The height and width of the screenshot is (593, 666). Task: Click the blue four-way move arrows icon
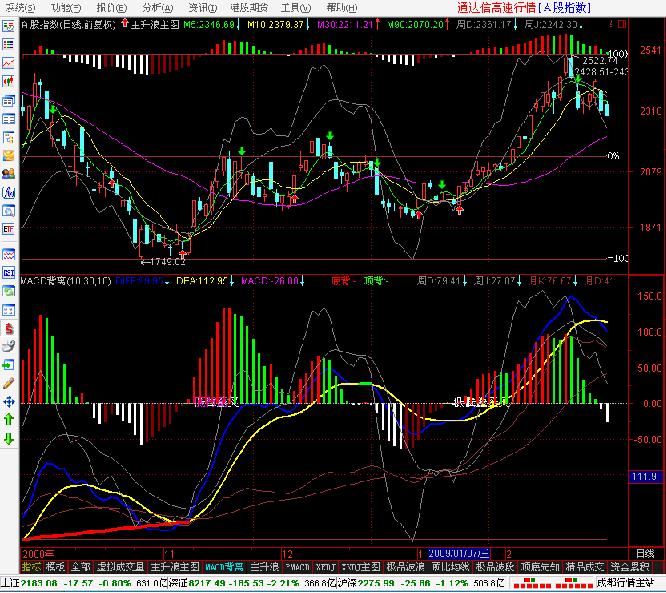8,401
